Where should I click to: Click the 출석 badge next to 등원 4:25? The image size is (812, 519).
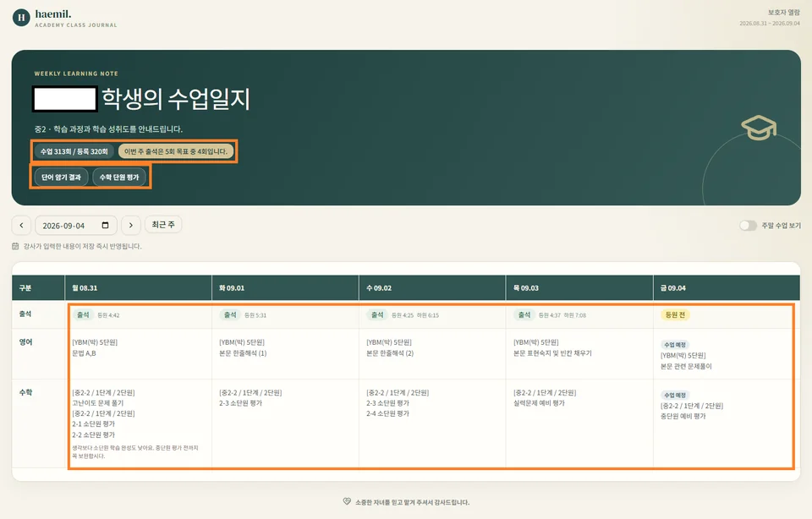(x=377, y=314)
